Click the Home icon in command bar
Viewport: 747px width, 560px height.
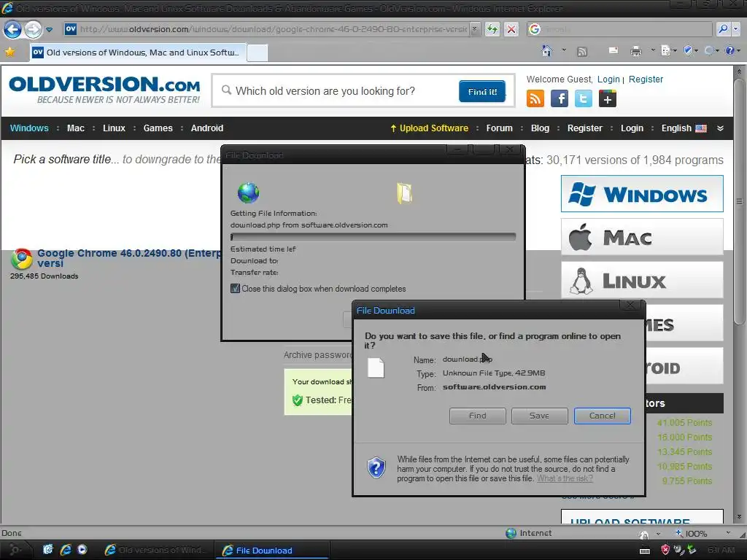click(547, 50)
